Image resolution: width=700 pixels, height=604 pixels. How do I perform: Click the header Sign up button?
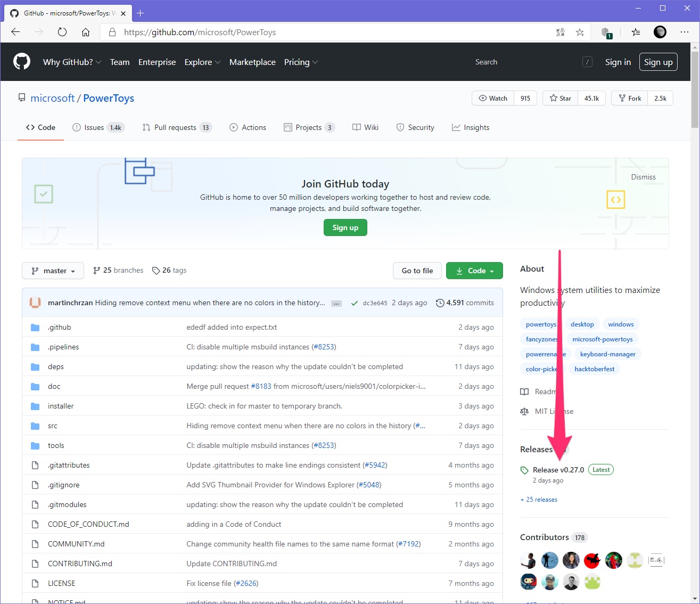(658, 62)
